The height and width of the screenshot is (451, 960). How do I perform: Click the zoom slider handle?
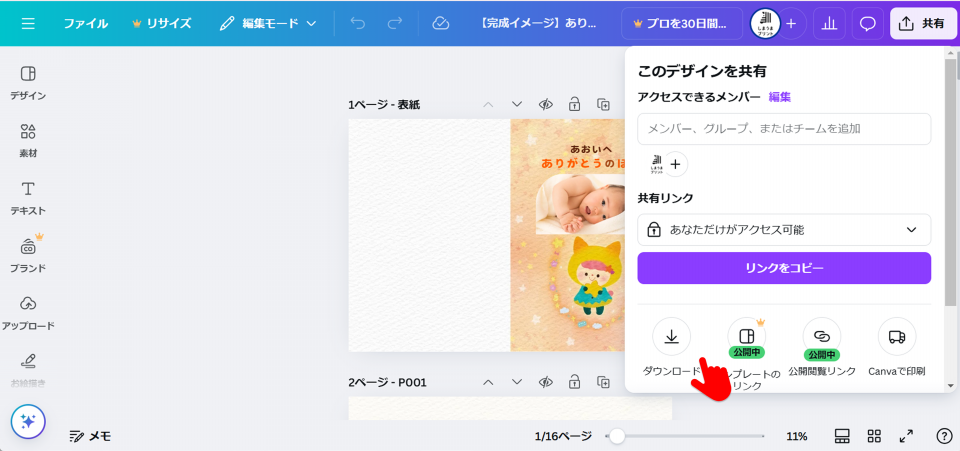(x=618, y=436)
